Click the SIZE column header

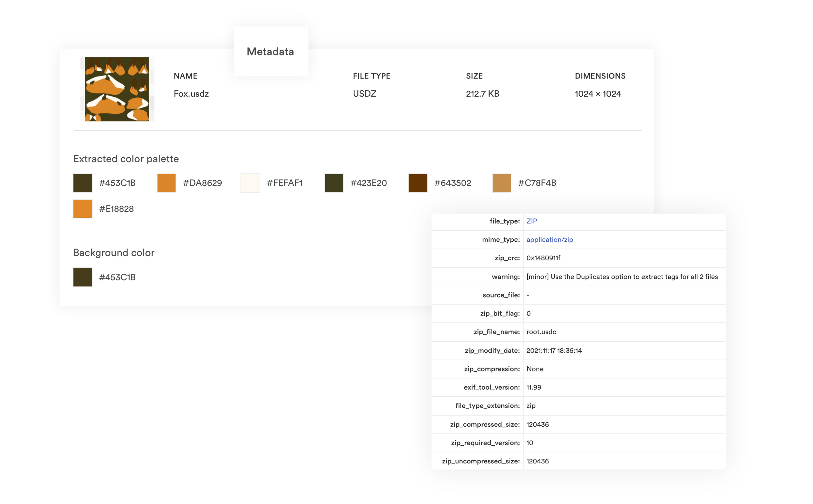click(x=474, y=76)
